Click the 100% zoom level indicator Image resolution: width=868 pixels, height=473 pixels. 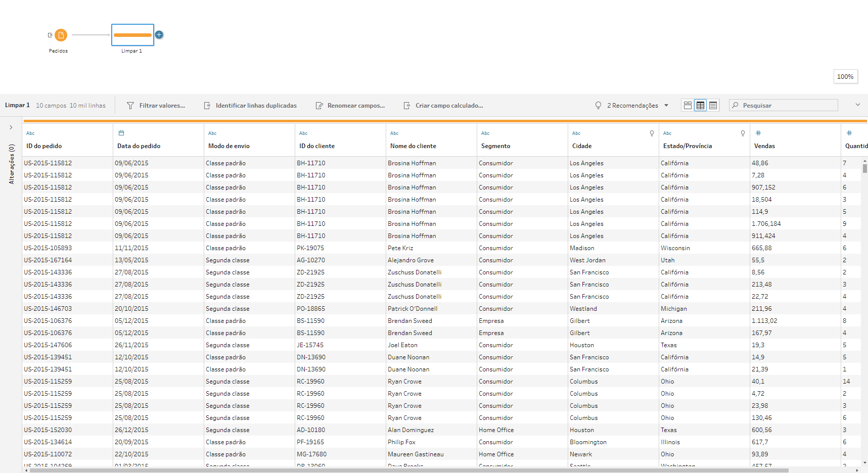[845, 77]
